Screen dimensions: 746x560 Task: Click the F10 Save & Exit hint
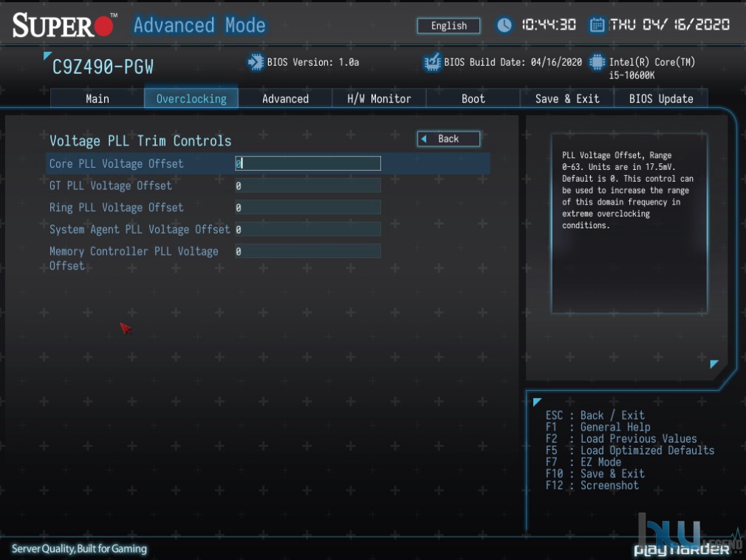[595, 474]
